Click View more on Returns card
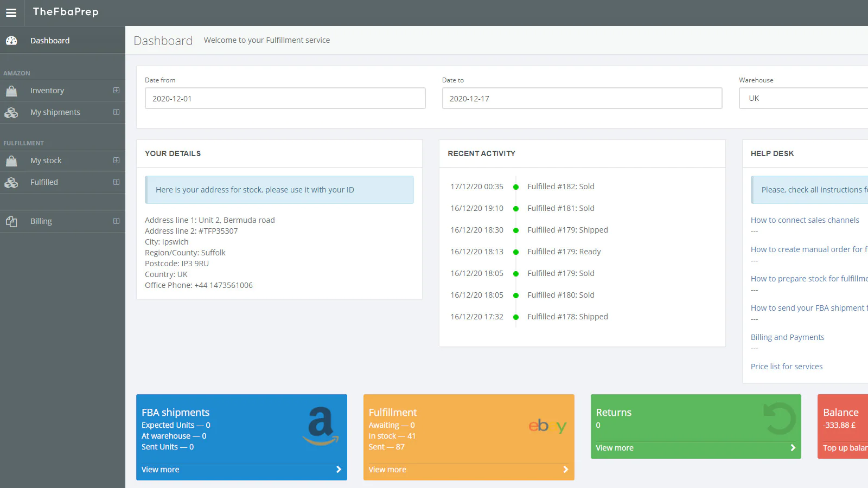Screen dimensions: 868x488 tap(615, 448)
